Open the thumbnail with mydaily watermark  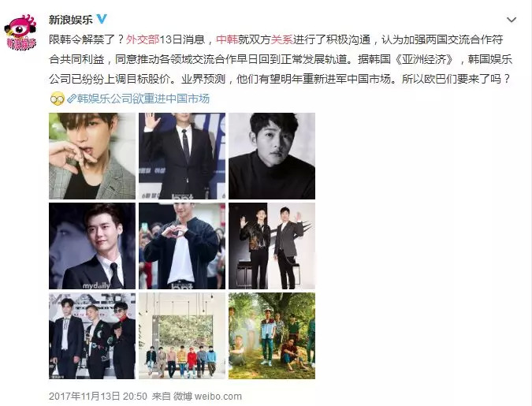click(x=92, y=246)
